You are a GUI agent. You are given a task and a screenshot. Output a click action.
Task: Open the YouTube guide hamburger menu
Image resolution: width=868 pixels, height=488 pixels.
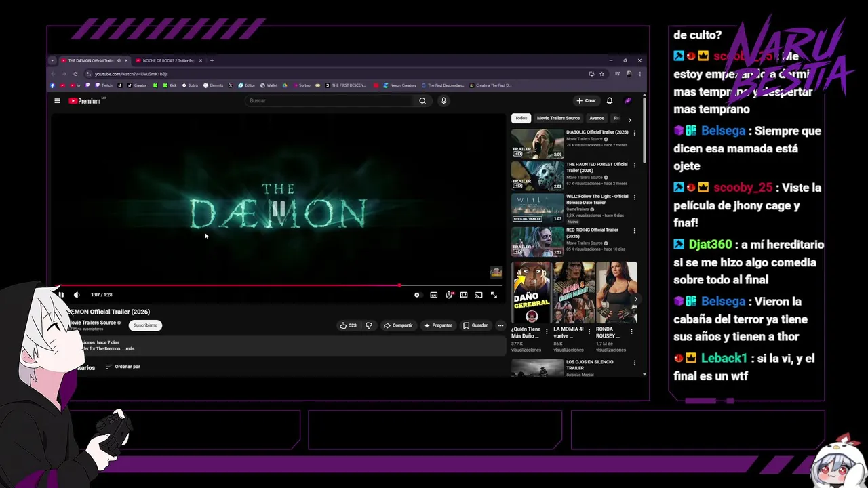click(57, 101)
